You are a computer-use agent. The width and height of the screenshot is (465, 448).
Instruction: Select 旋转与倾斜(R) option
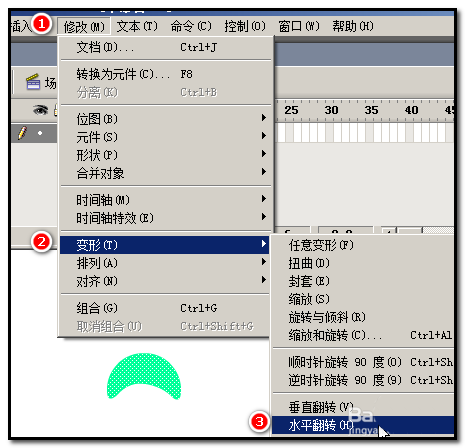coord(363,317)
